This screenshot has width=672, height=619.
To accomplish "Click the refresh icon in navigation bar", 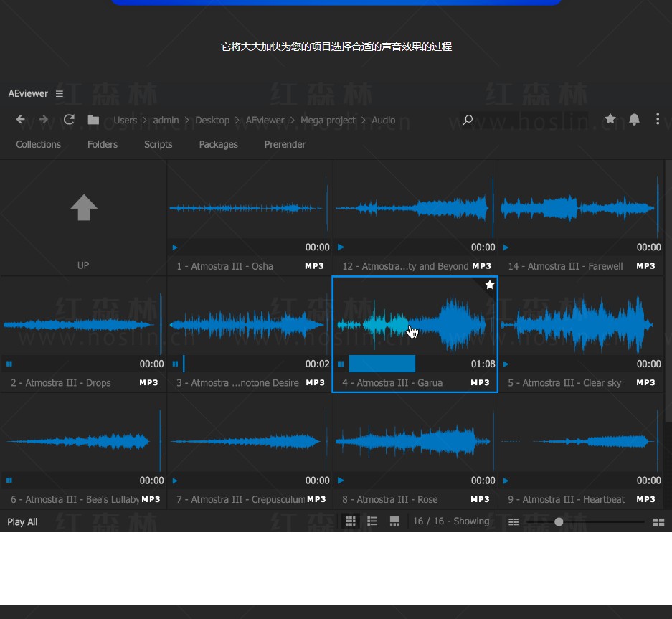I will 69,120.
